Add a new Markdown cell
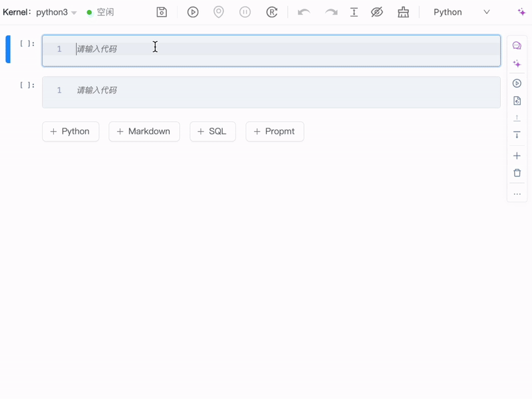 coord(144,132)
